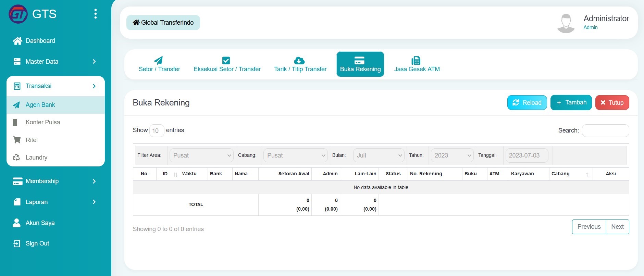Expand the Master Data submenu chevron
This screenshot has height=276, width=644.
pos(94,62)
